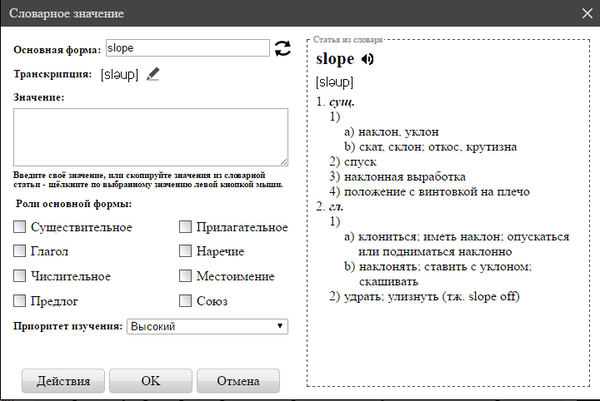Image resolution: width=600 pixels, height=401 pixels.
Task: Tick the Прилагательное checkbox
Action: click(185, 228)
